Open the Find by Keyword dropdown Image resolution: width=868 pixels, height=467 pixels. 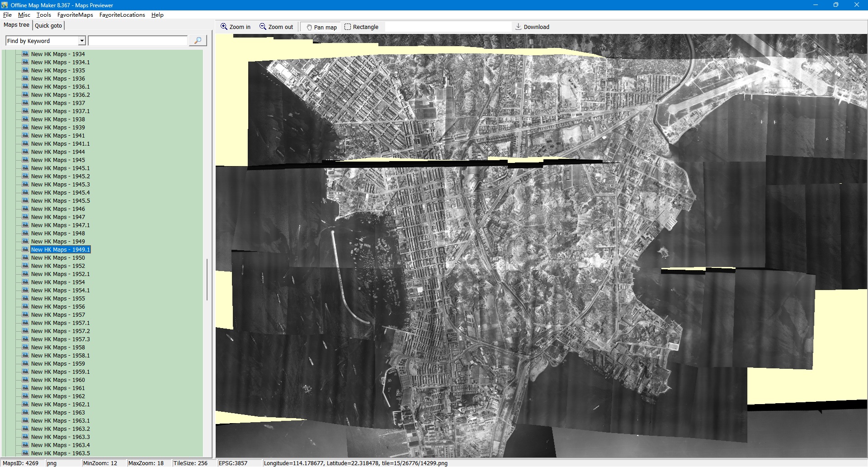click(82, 41)
